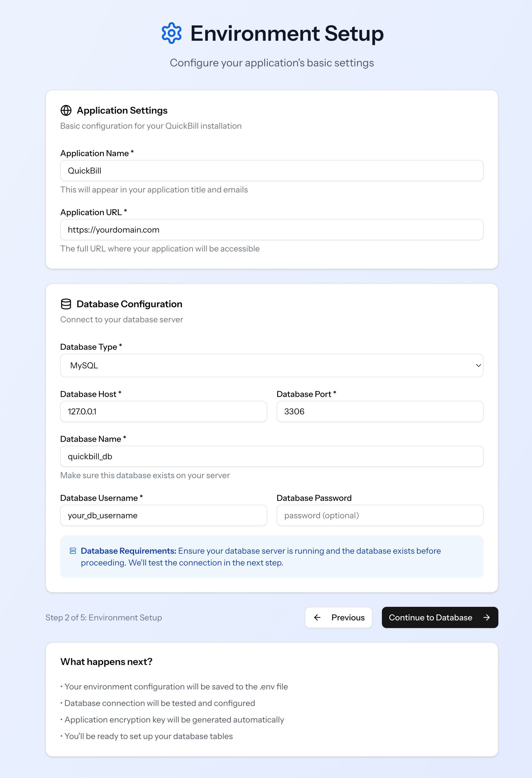Image resolution: width=532 pixels, height=778 pixels.
Task: Click the What happens next? heading
Action: tap(106, 661)
